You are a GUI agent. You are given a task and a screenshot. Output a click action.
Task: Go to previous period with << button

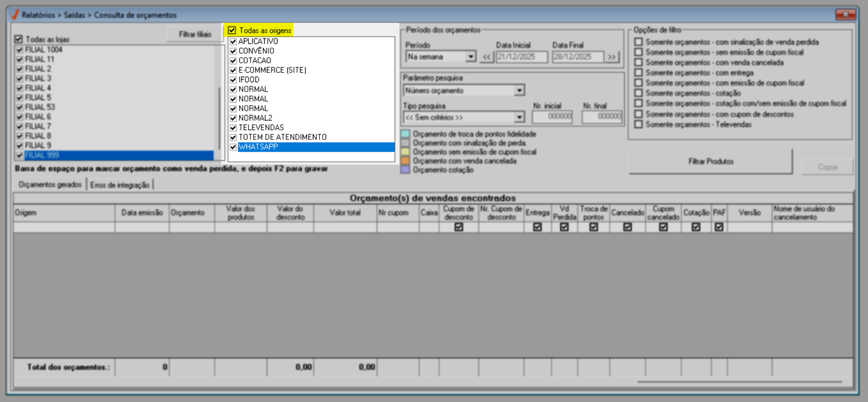(x=487, y=57)
